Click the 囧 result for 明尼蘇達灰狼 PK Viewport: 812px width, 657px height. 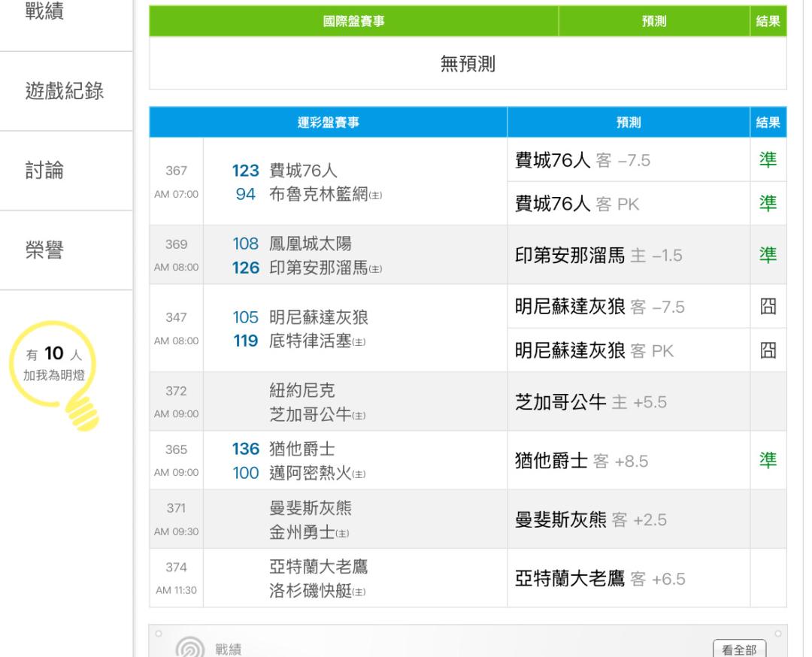point(768,351)
